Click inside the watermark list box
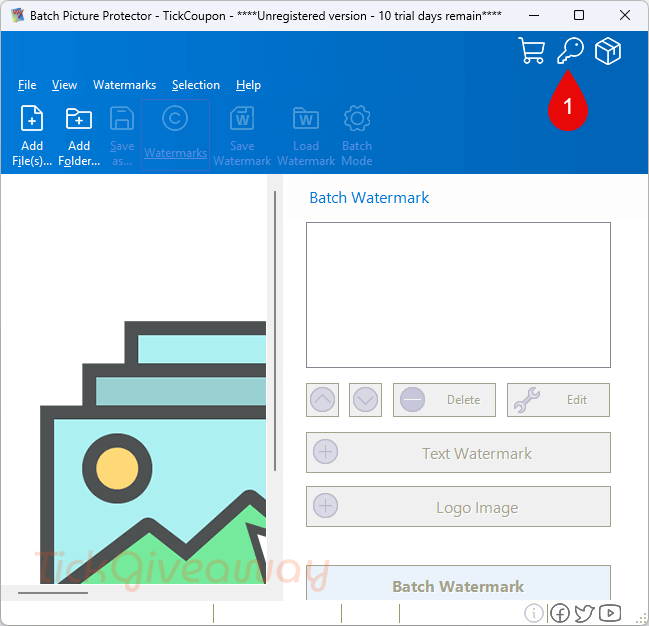Viewport: 649px width, 626px height. pyautogui.click(x=458, y=295)
